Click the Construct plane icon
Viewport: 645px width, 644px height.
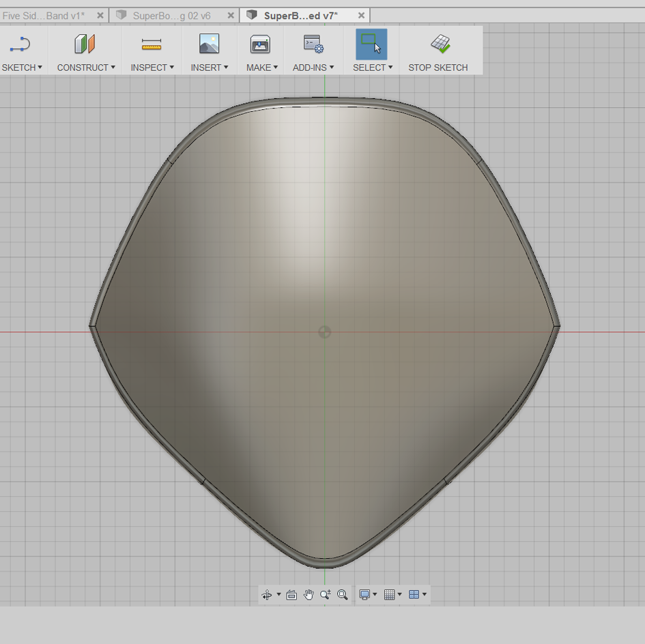[85, 44]
